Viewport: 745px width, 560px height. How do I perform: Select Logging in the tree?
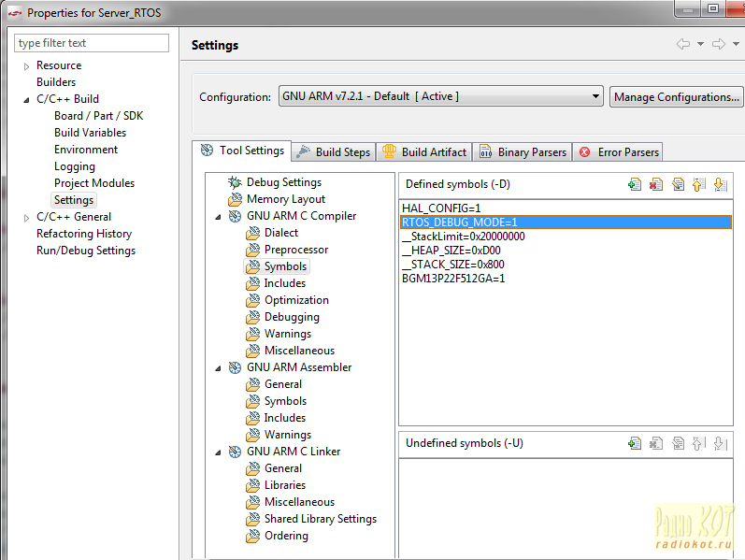click(x=75, y=166)
